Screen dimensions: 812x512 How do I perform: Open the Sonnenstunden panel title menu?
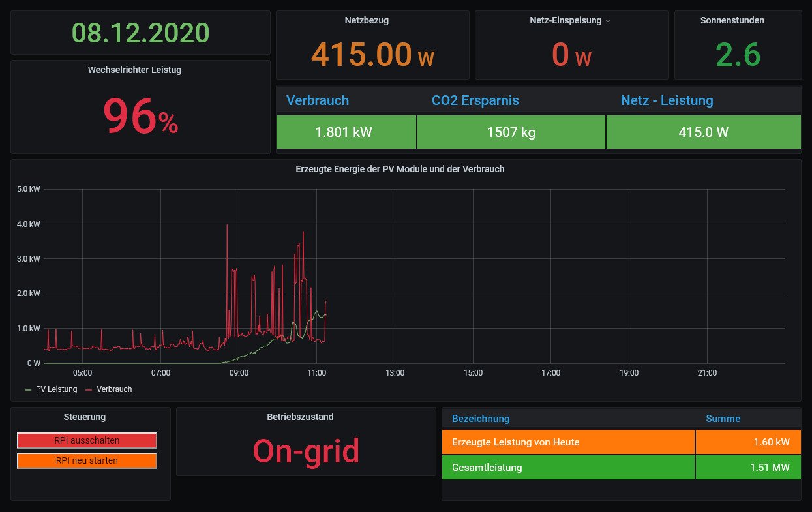732,20
